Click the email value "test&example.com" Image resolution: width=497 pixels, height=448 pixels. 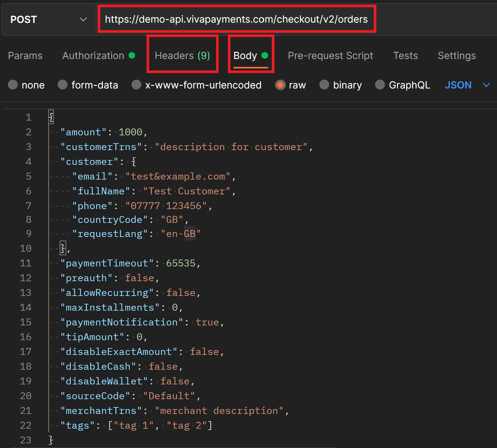pyautogui.click(x=178, y=176)
